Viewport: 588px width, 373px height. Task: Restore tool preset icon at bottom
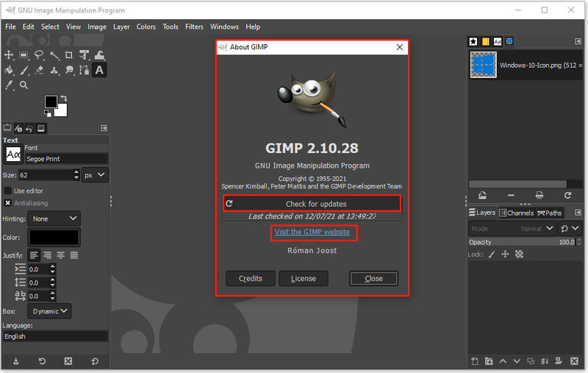(x=42, y=361)
